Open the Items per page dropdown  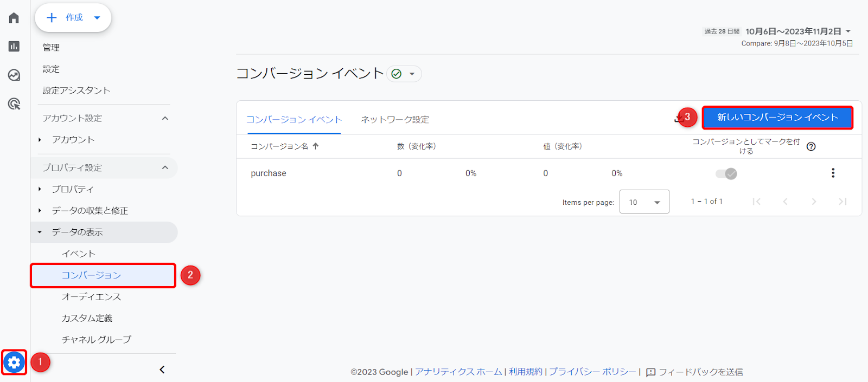644,202
